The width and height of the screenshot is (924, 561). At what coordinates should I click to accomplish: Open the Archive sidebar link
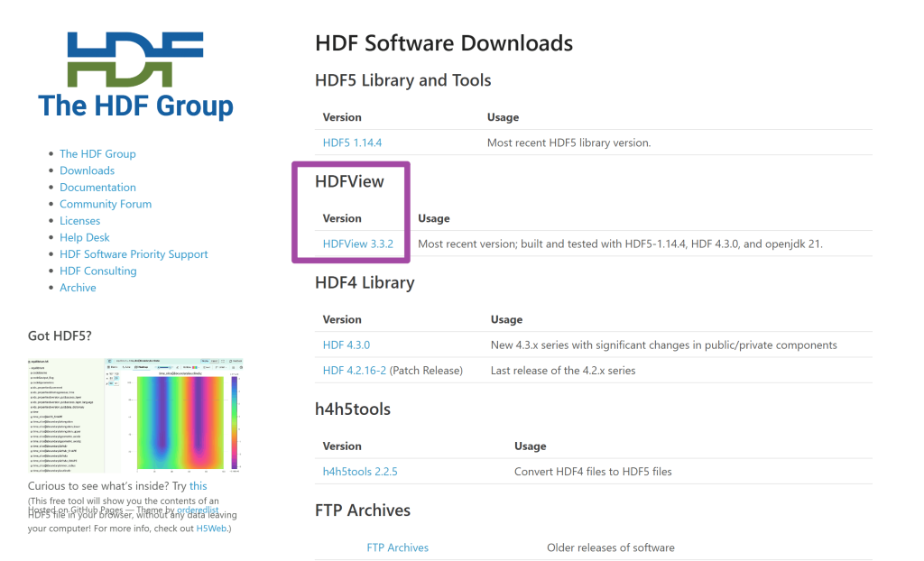78,288
